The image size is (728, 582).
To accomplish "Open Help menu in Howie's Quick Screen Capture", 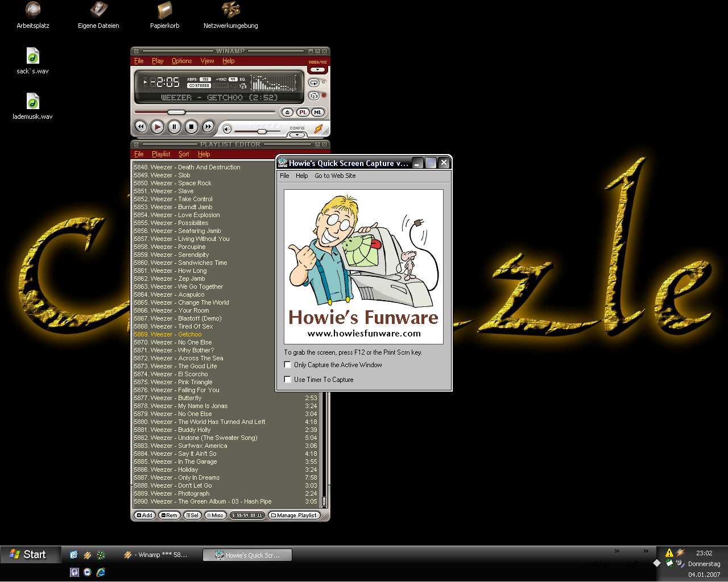I will click(302, 176).
